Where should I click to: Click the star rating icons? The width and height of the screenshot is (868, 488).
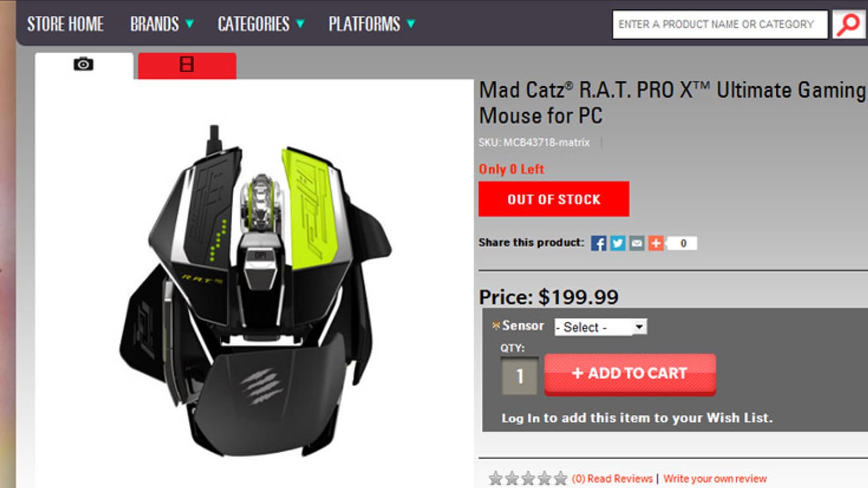528,478
